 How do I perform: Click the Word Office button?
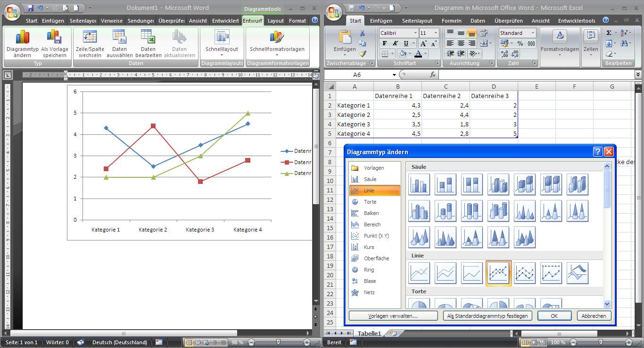[x=11, y=12]
